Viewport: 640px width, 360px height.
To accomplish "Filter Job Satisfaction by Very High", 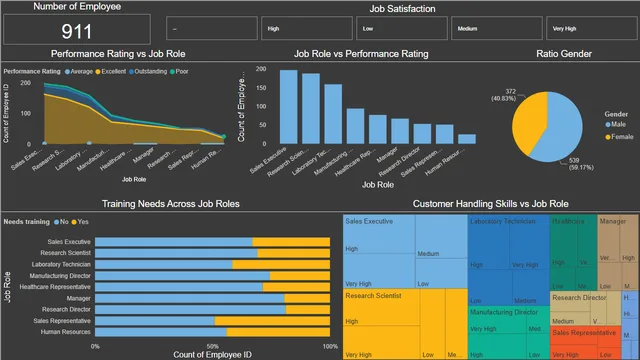I will click(592, 28).
